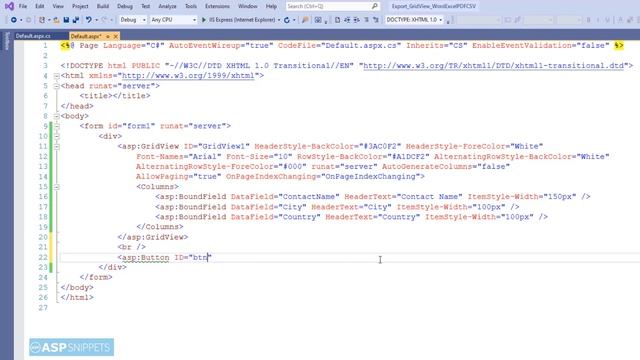Click the Default.aspx.cs CodeFile value on line 1
Screen dimensions: 640x360
pos(361,45)
